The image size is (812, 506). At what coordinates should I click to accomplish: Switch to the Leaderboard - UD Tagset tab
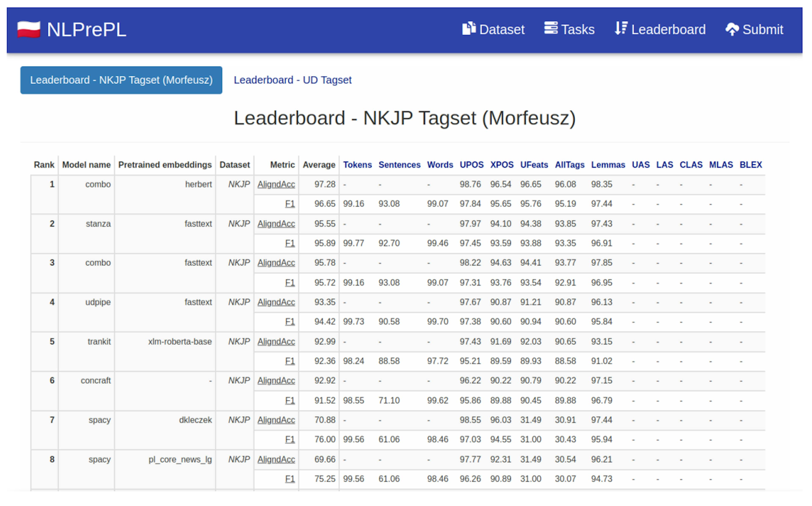292,80
